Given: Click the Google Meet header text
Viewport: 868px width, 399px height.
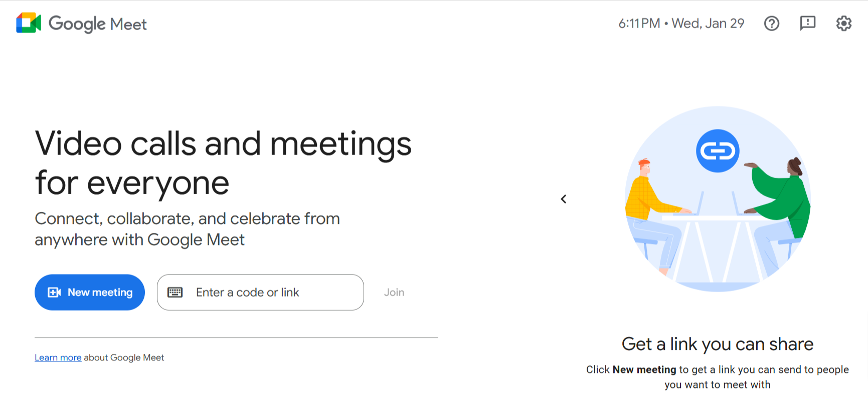Looking at the screenshot, I should [98, 24].
